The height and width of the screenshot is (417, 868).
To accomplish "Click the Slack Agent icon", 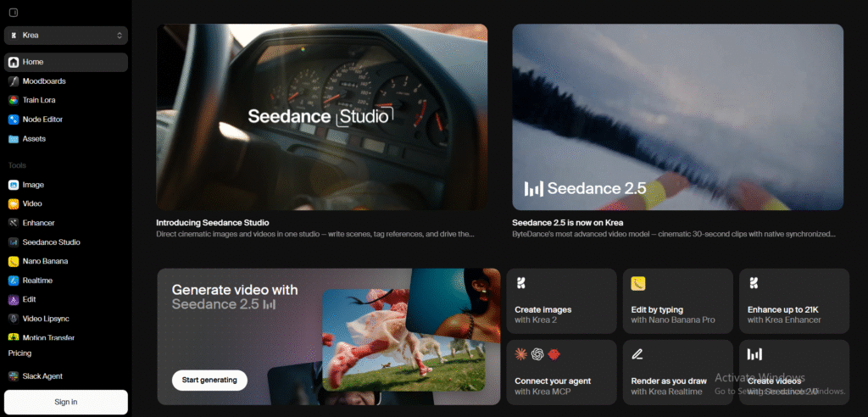I will point(14,376).
